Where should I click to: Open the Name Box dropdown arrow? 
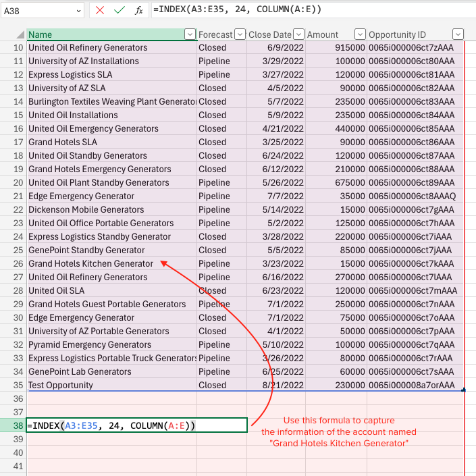pyautogui.click(x=78, y=11)
